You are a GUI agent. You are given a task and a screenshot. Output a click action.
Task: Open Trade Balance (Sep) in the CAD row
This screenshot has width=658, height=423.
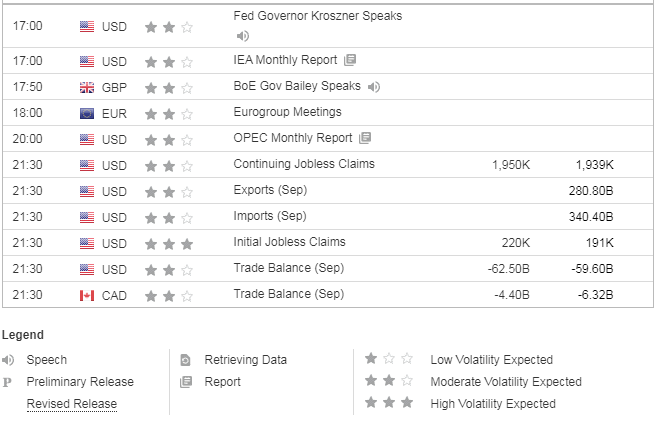tap(289, 294)
